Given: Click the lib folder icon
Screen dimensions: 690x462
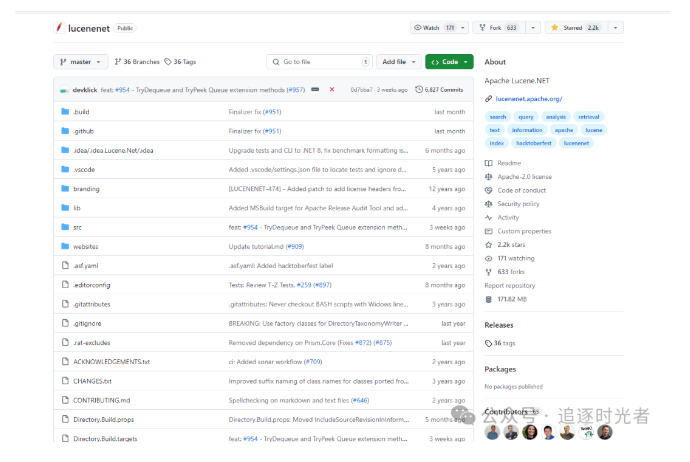Looking at the screenshot, I should (65, 208).
